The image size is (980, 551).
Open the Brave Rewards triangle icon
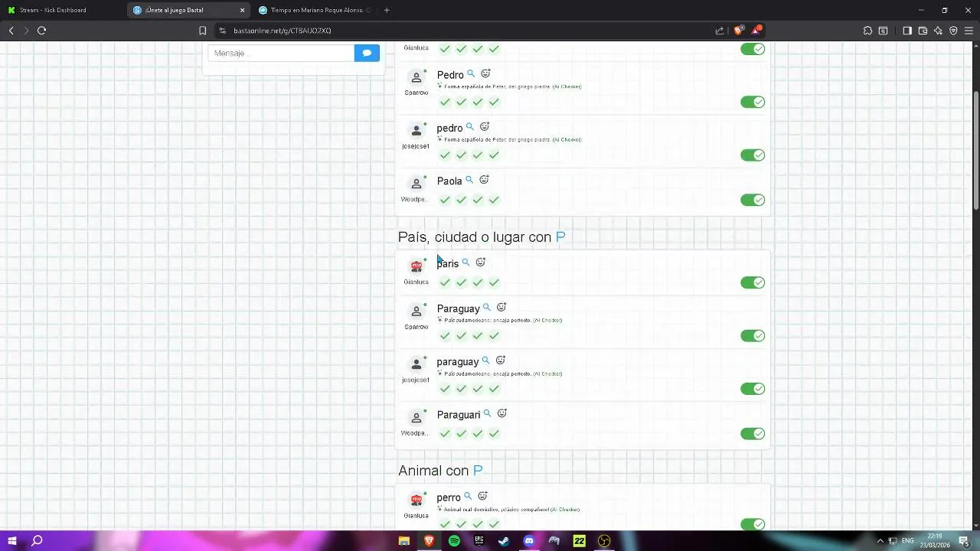(756, 31)
